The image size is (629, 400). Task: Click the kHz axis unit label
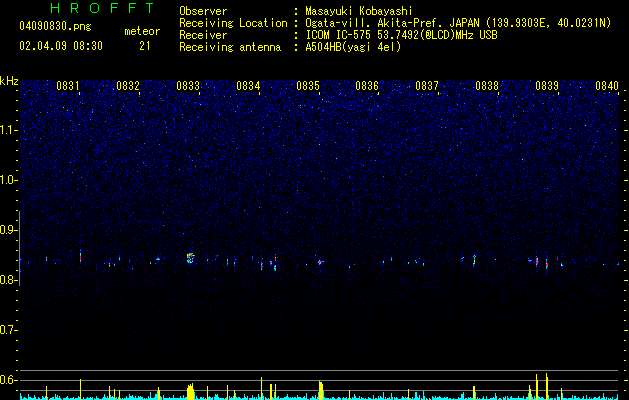pyautogui.click(x=9, y=81)
